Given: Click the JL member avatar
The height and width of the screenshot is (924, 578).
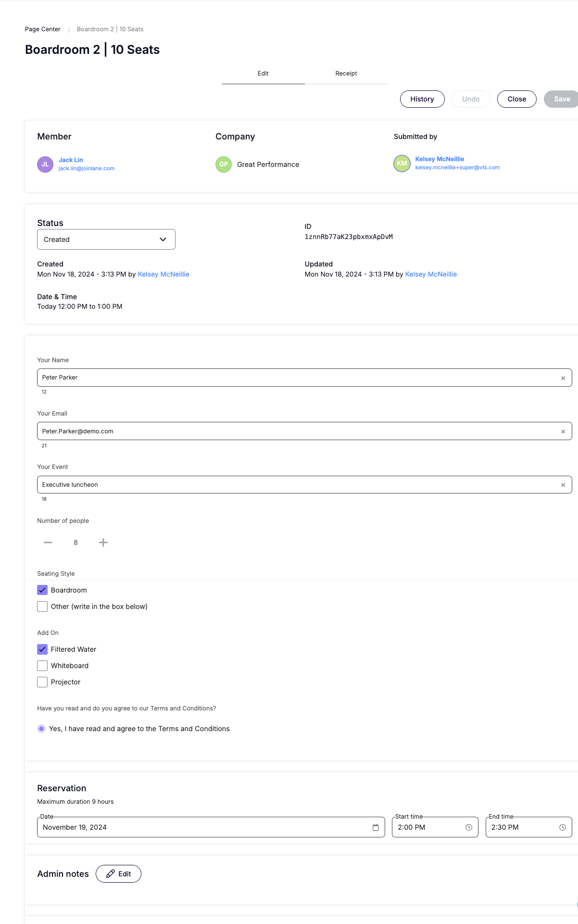Looking at the screenshot, I should 45,164.
